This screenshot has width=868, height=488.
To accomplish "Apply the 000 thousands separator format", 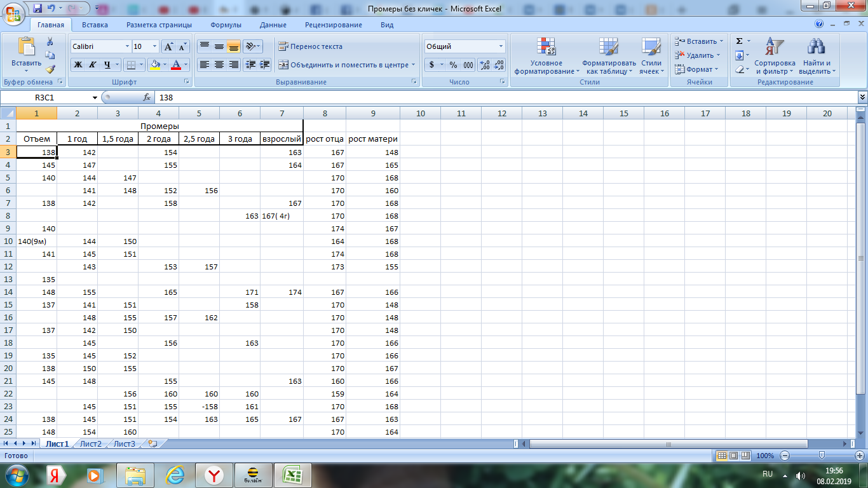I will click(468, 65).
